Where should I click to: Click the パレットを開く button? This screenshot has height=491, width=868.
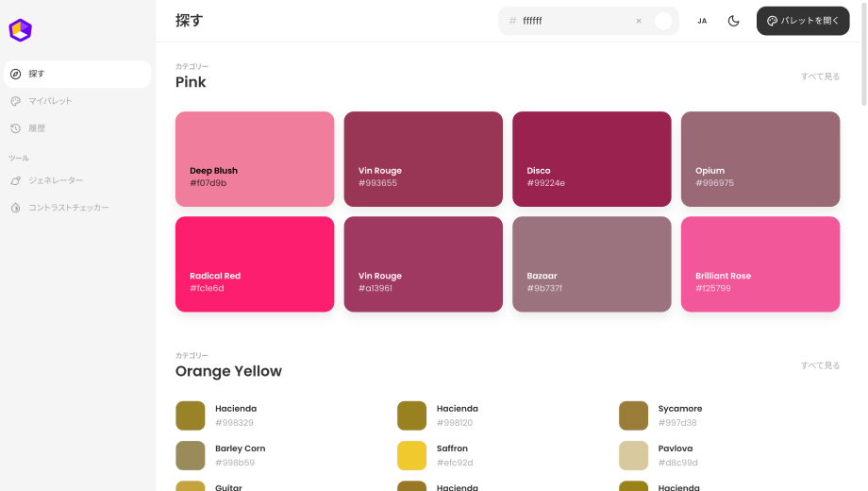point(803,21)
